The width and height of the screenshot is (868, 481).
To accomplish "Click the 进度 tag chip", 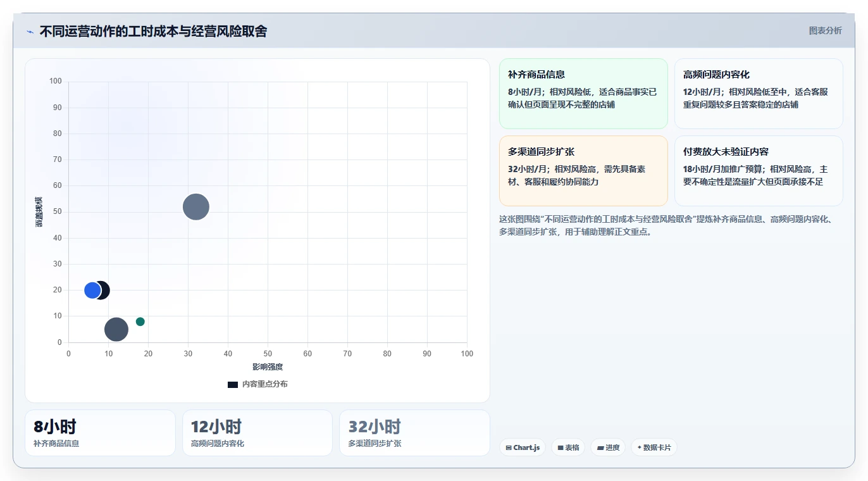I will (x=608, y=447).
